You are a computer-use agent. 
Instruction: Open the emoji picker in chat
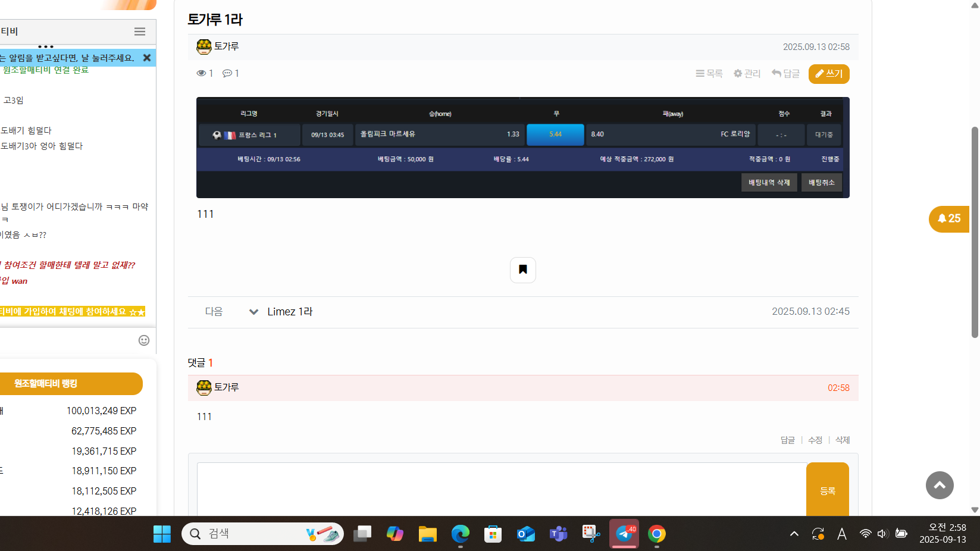pyautogui.click(x=143, y=340)
